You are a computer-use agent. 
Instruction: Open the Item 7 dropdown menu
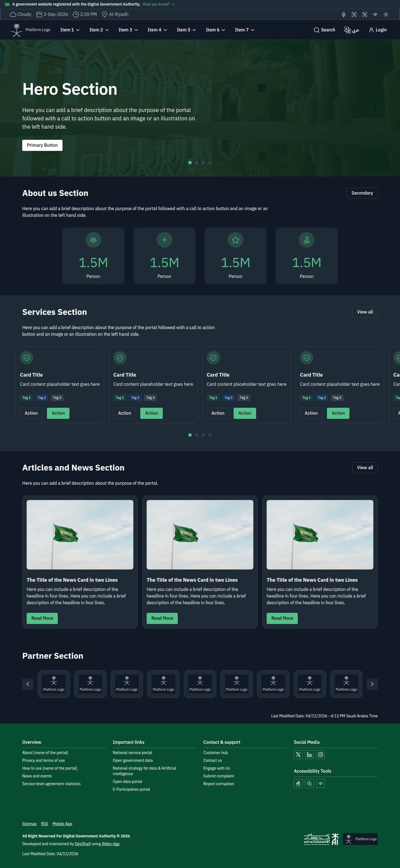(x=244, y=30)
